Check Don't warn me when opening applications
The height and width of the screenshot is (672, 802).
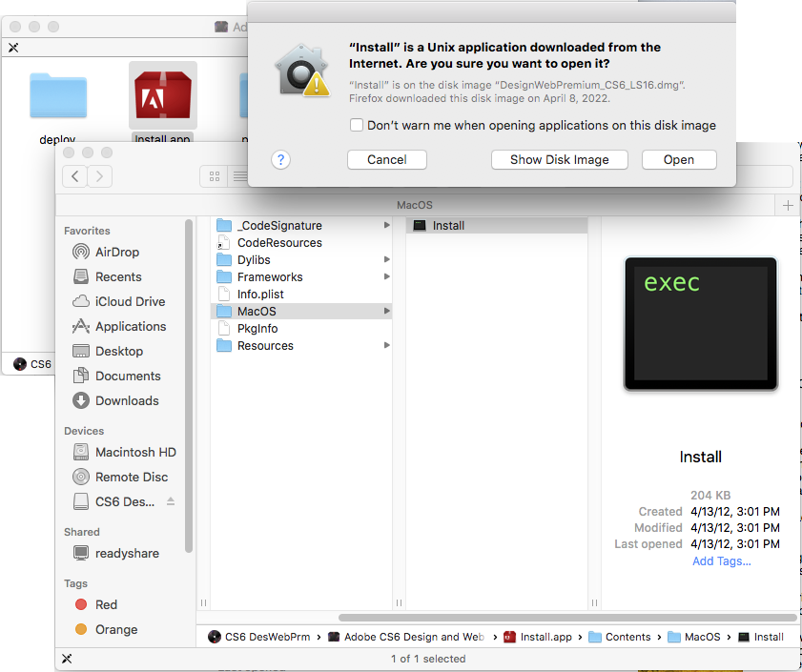pos(357,125)
